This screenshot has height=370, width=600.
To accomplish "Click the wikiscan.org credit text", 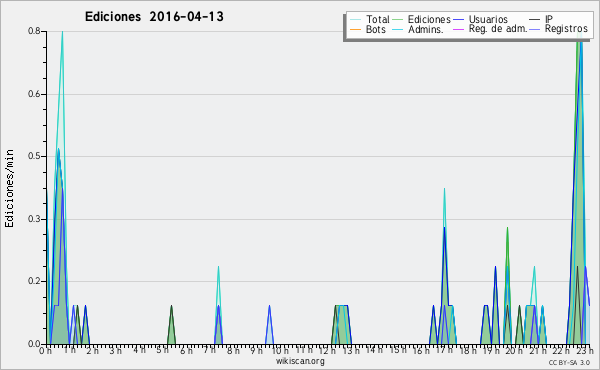I will click(x=300, y=361).
